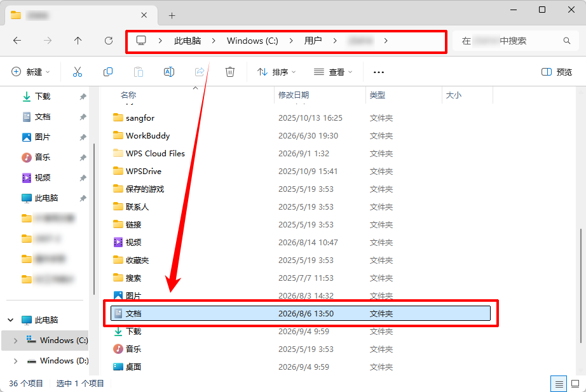Click the Rename icon in toolbar
This screenshot has height=392, width=586.
pyautogui.click(x=169, y=72)
